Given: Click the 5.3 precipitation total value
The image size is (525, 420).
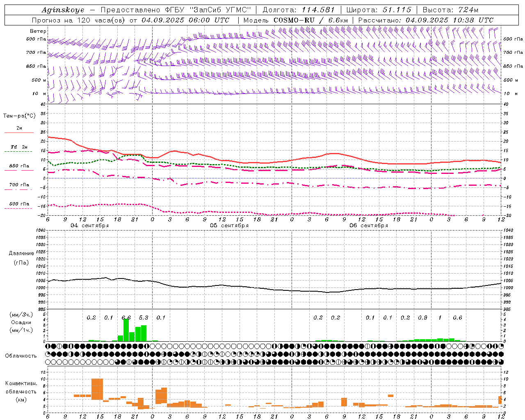Looking at the screenshot, I should coord(144,318).
